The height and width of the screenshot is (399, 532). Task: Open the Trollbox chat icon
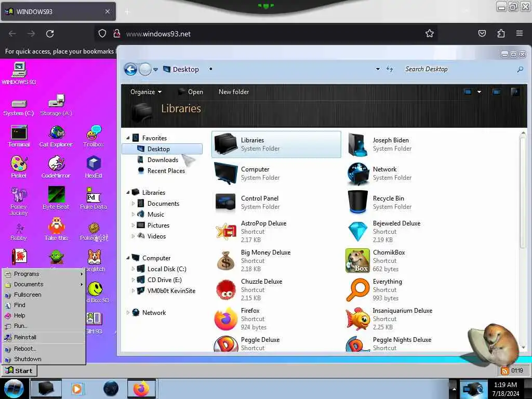pyautogui.click(x=94, y=136)
